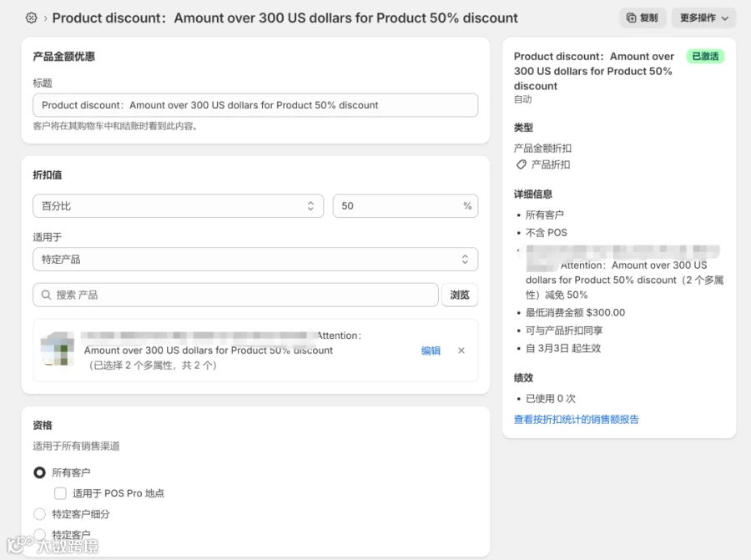This screenshot has width=751, height=560.
Task: Click the tag icon next to 产品折扣
Action: [x=522, y=164]
